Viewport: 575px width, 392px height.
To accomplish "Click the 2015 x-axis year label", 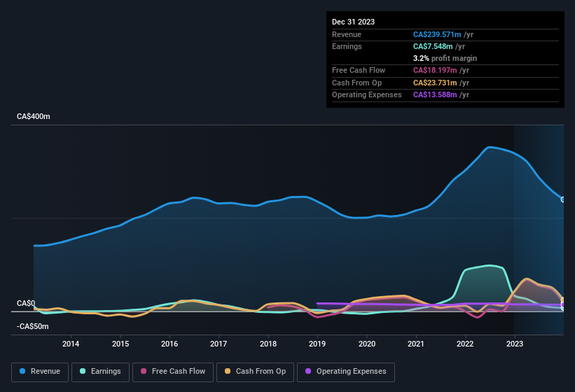I will (x=120, y=344).
